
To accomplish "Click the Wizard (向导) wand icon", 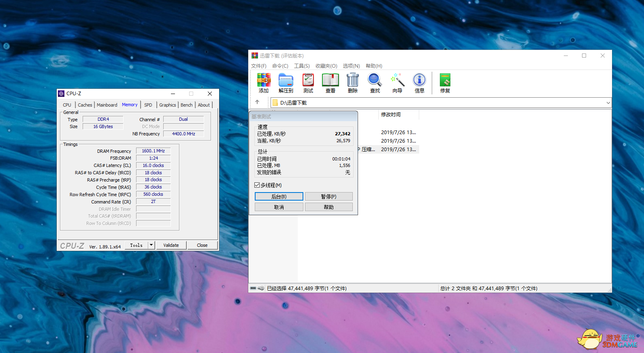I will click(397, 83).
